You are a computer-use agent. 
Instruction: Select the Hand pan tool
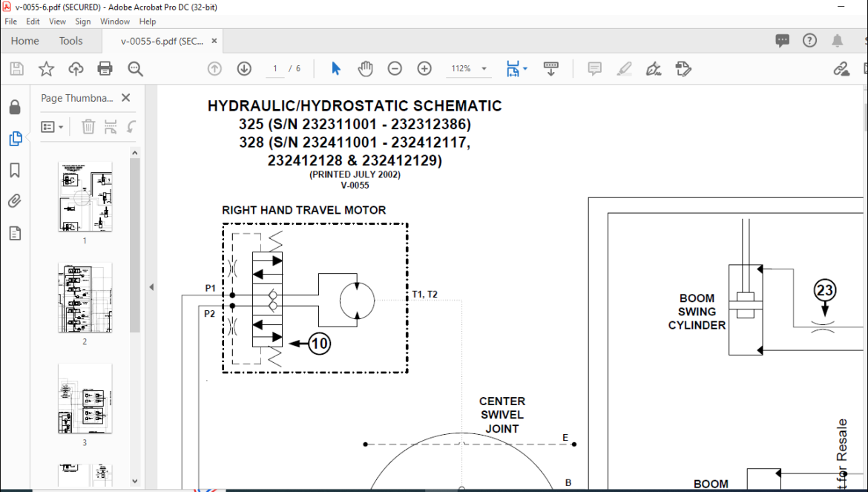(365, 68)
